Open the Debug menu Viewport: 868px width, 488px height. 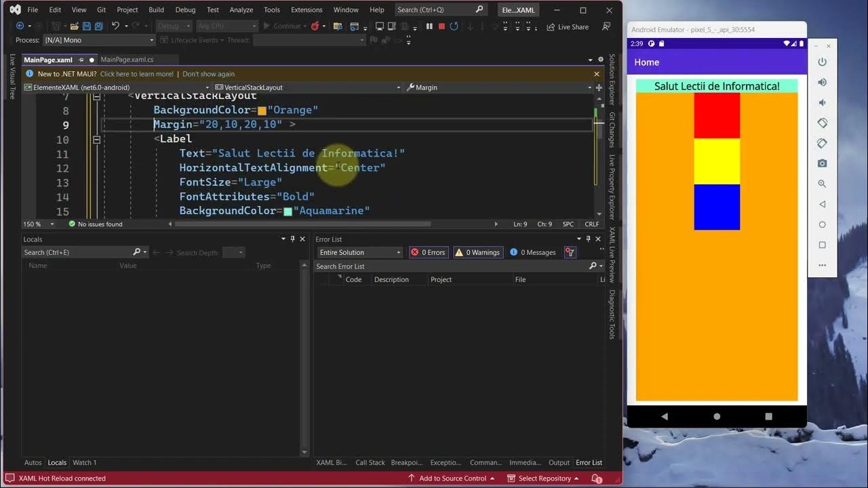(x=185, y=9)
